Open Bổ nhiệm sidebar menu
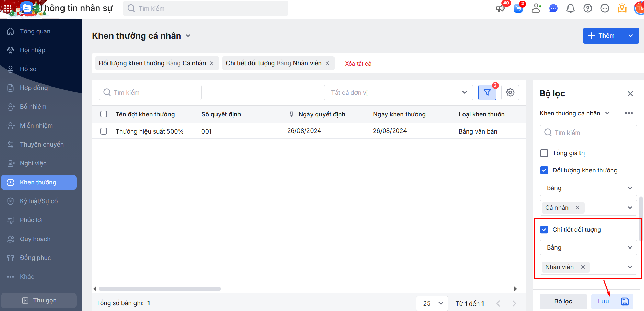The width and height of the screenshot is (644, 311). [39, 107]
